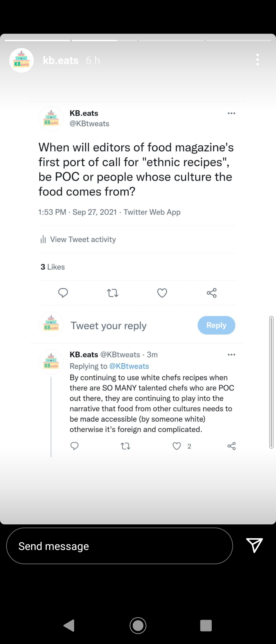This screenshot has width=276, height=644.
Task: Tap the paper plane share story icon
Action: click(x=255, y=545)
